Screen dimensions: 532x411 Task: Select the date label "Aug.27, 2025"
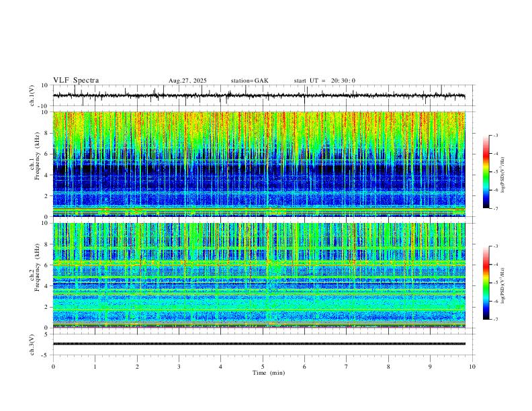tap(187, 81)
